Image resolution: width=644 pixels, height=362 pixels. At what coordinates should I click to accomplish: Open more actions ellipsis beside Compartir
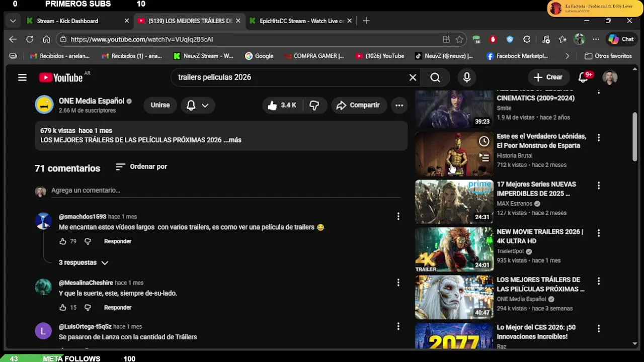click(399, 105)
